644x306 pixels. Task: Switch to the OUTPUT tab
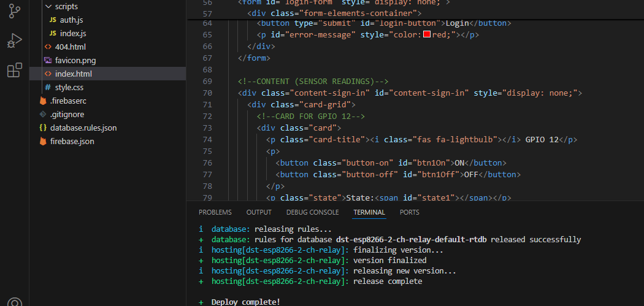point(259,212)
